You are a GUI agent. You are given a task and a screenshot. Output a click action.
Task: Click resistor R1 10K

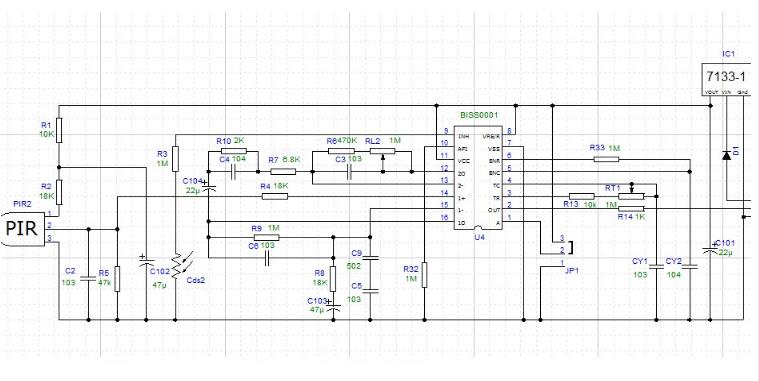(59, 130)
